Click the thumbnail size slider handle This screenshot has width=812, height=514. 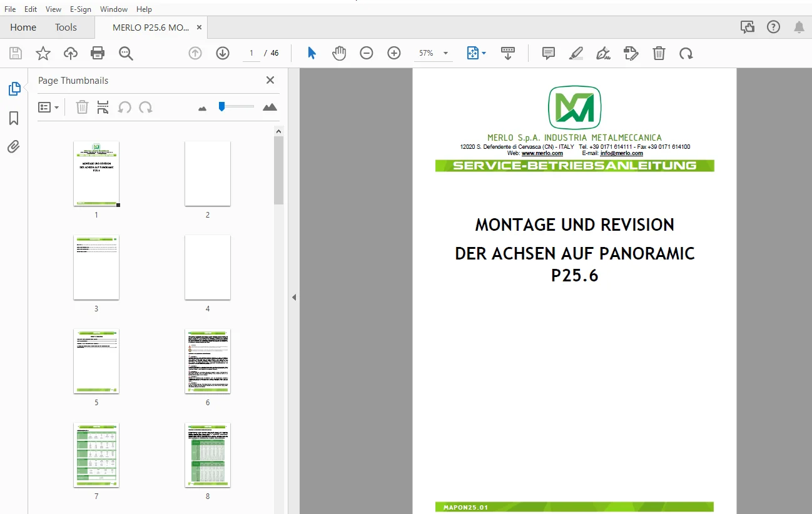pyautogui.click(x=221, y=107)
